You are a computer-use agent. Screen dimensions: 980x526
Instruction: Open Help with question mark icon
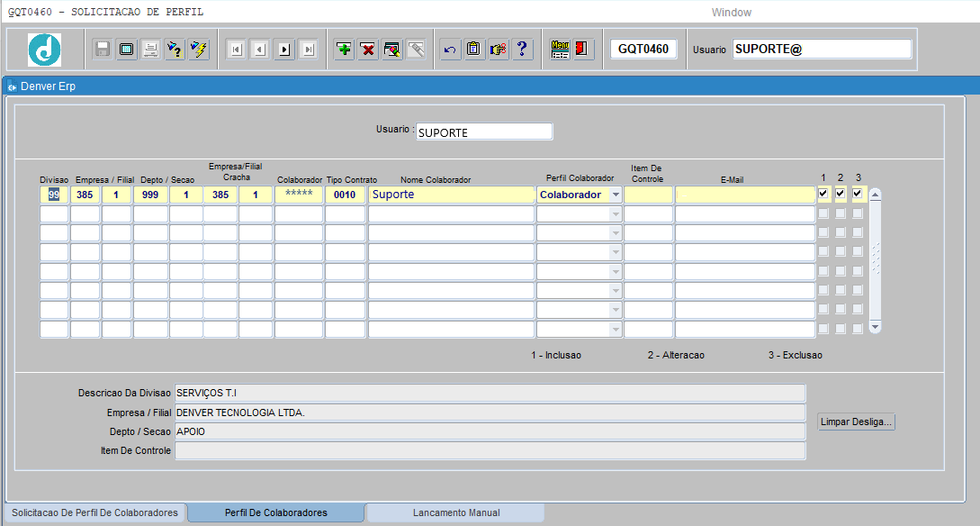(523, 49)
